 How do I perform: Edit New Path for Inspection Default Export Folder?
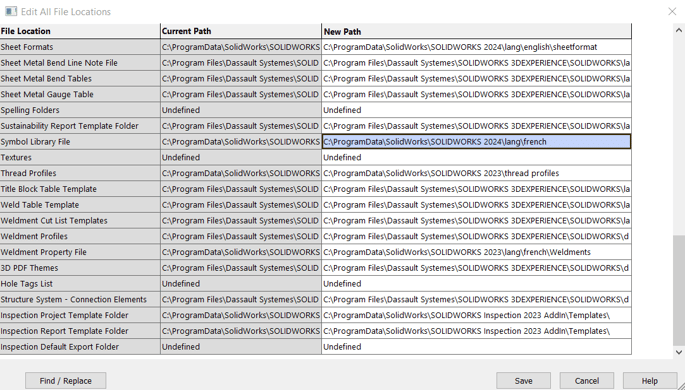point(477,347)
